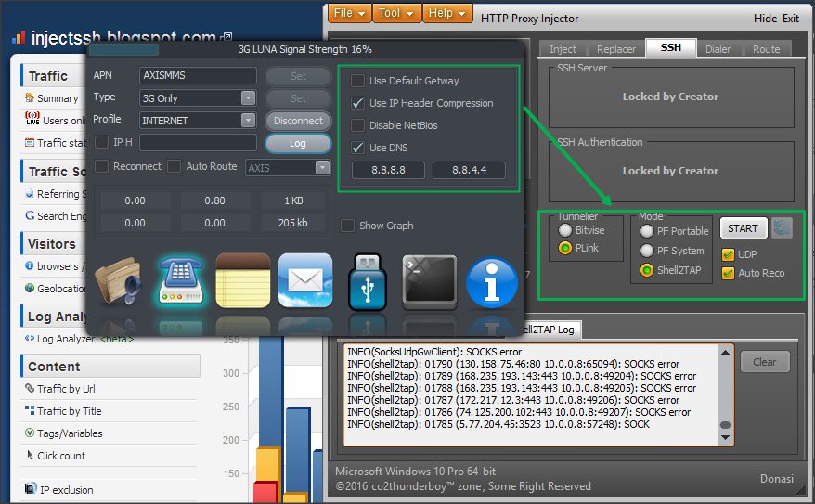Open the AXIS route dropdown
This screenshot has width=815, height=504.
(322, 167)
